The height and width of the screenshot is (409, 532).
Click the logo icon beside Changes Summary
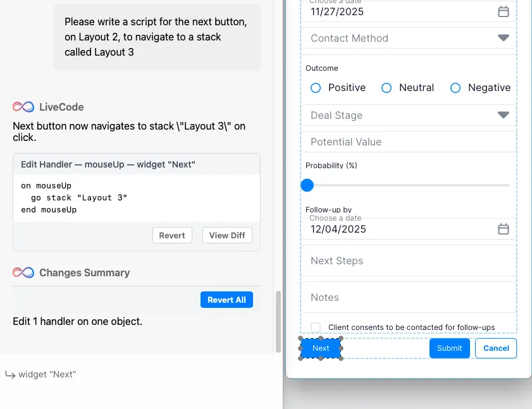[x=23, y=272]
